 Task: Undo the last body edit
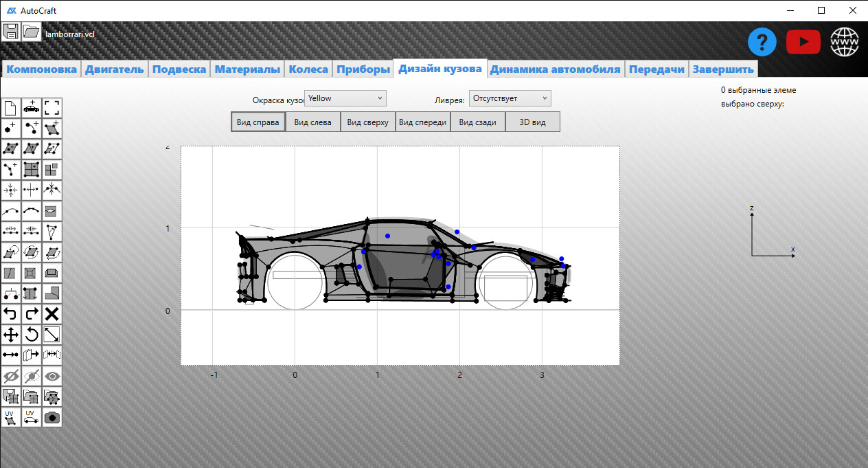[x=10, y=314]
